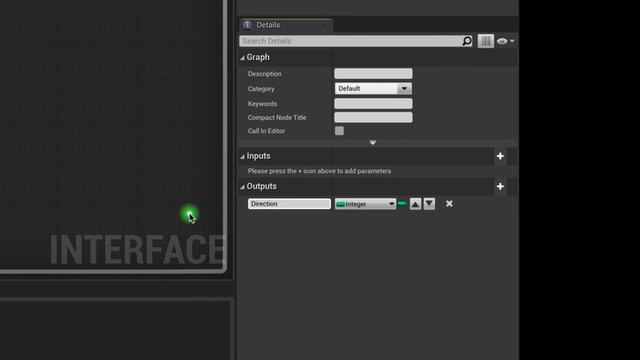Image resolution: width=640 pixels, height=360 pixels.
Task: Select the Details tab
Action: click(286, 25)
